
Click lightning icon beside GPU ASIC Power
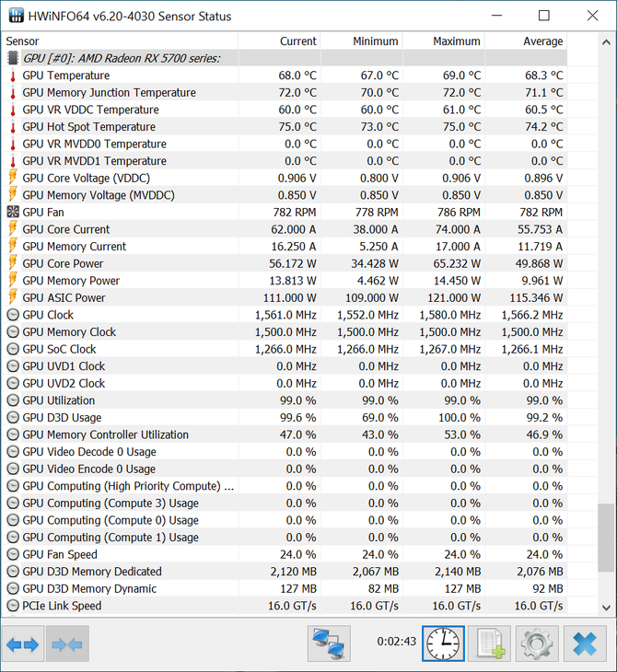(x=13, y=297)
